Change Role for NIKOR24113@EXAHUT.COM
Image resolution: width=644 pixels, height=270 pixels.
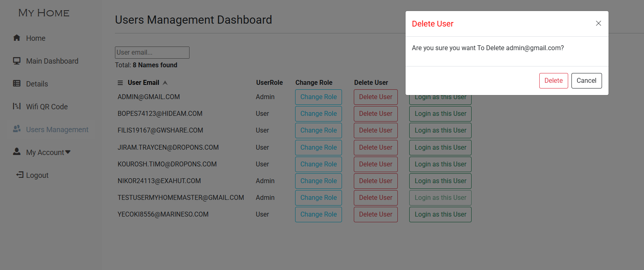[x=318, y=181]
